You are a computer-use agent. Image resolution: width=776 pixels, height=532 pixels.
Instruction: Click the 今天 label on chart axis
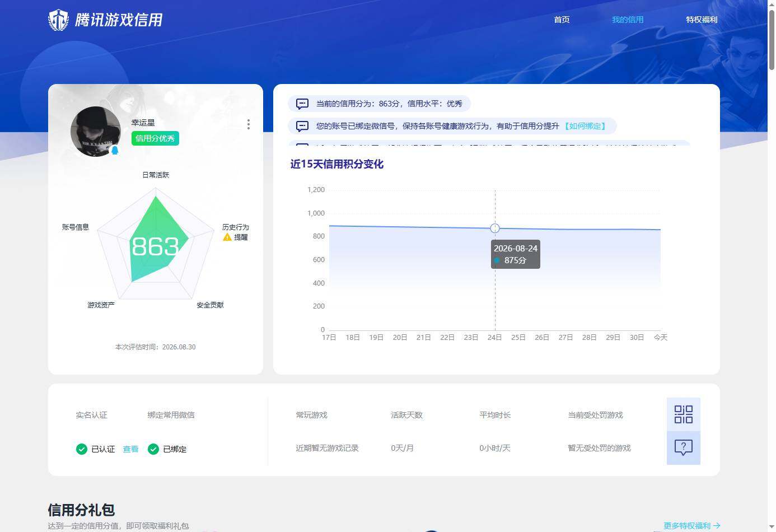coord(661,338)
